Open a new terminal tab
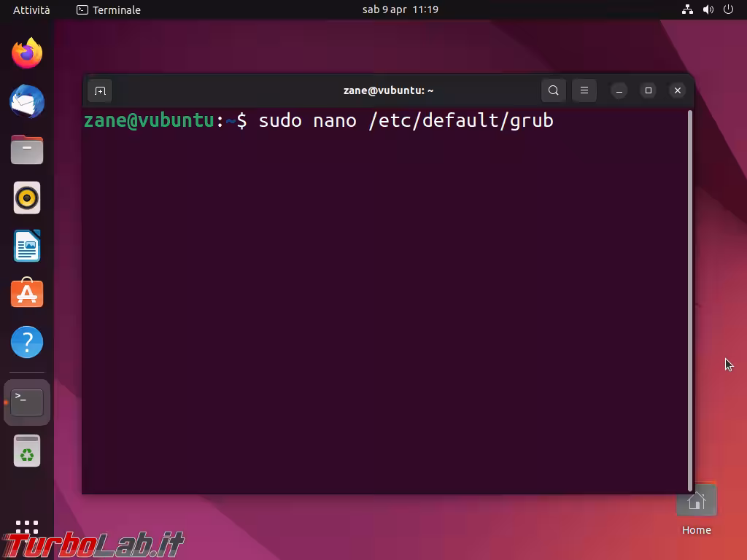747x560 pixels. click(x=100, y=90)
